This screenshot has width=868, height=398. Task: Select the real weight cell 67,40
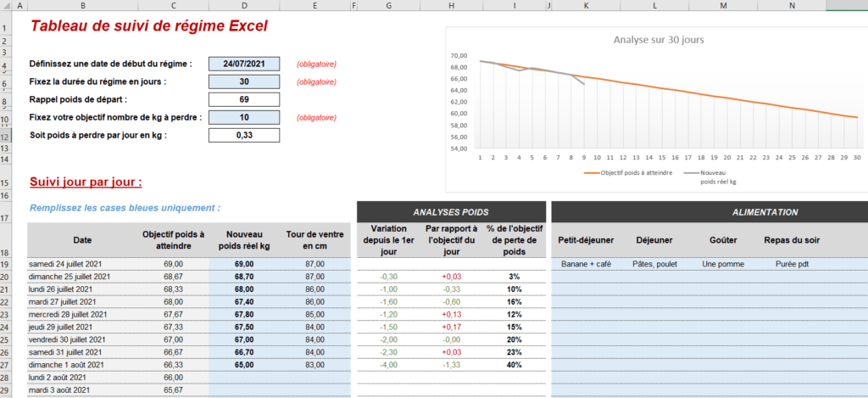click(x=244, y=301)
